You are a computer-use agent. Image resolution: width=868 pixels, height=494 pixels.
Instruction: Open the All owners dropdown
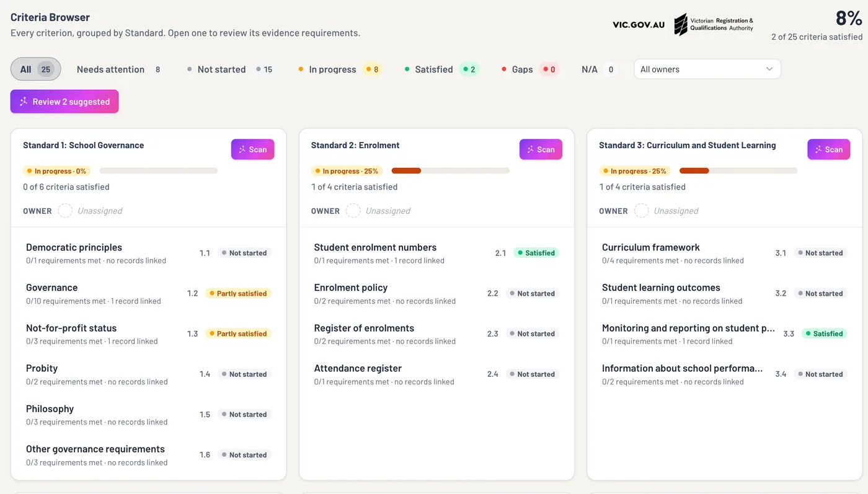(x=707, y=69)
